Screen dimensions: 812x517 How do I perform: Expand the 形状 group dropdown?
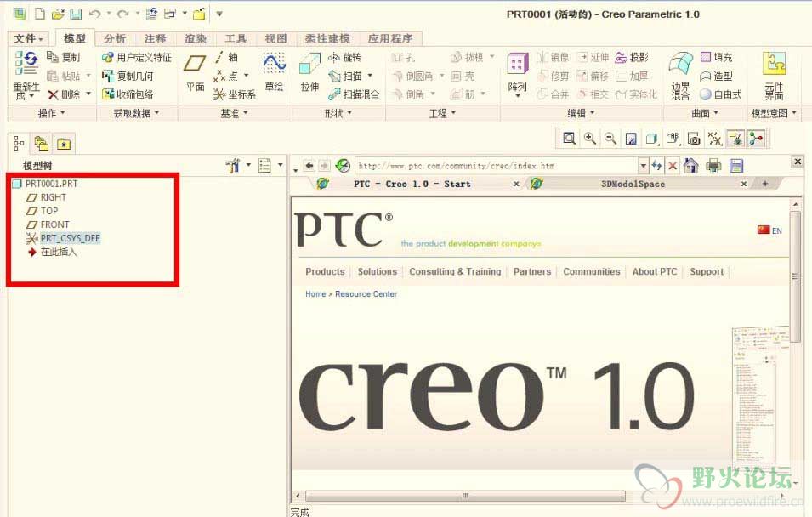[x=338, y=113]
